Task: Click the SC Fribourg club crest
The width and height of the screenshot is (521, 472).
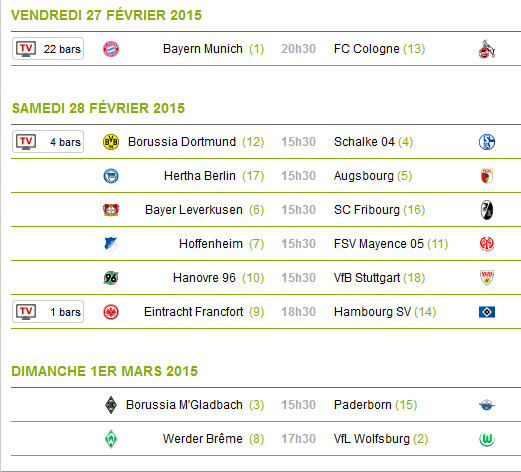Action: click(x=487, y=210)
